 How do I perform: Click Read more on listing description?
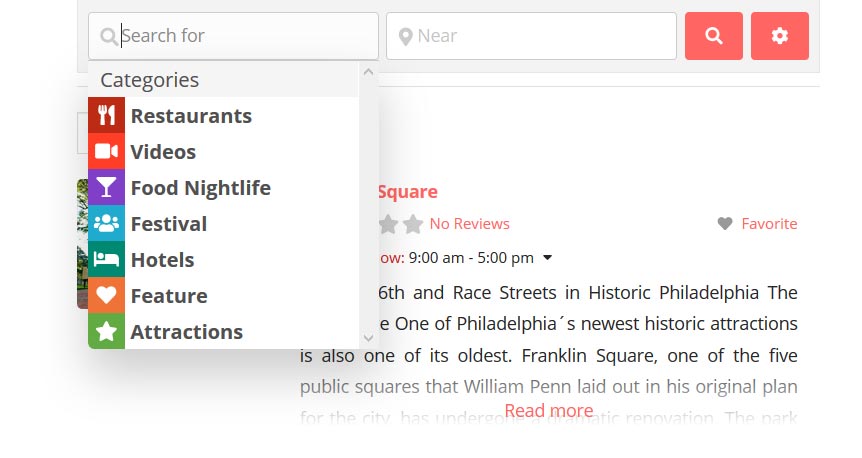pyautogui.click(x=548, y=411)
